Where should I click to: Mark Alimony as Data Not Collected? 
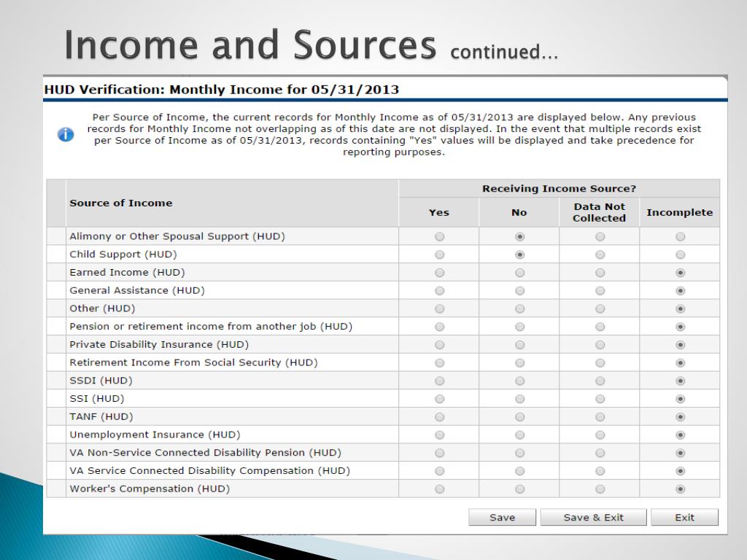pyautogui.click(x=600, y=237)
